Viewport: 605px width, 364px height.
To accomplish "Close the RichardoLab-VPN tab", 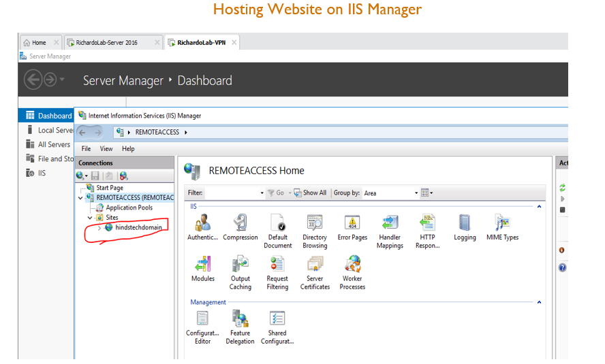I will pyautogui.click(x=234, y=42).
